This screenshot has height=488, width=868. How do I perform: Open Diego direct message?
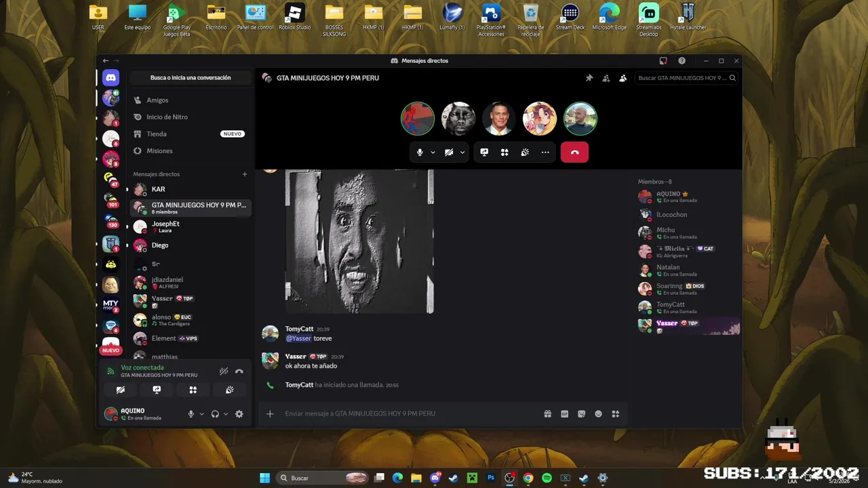[x=189, y=245]
